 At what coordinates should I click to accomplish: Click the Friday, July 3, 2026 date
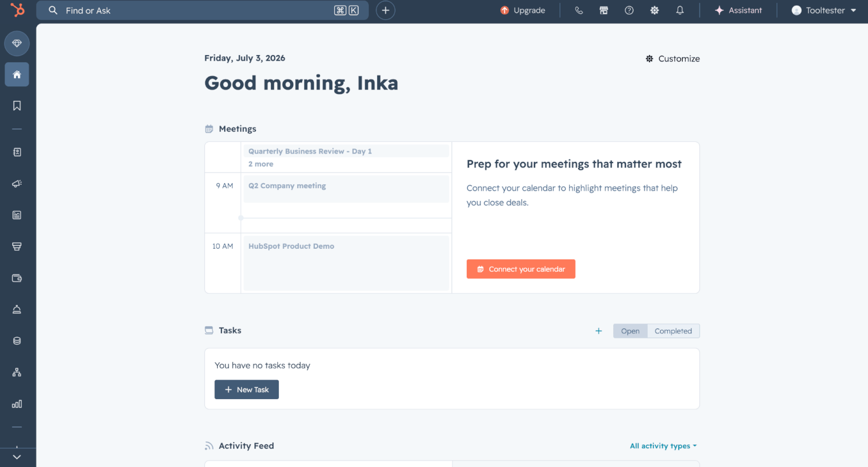[245, 58]
